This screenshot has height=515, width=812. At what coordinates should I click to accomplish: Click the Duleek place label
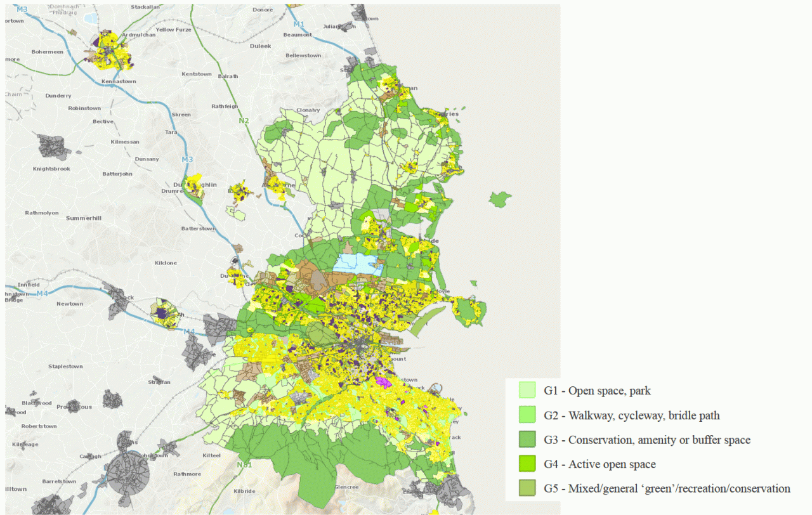(260, 46)
